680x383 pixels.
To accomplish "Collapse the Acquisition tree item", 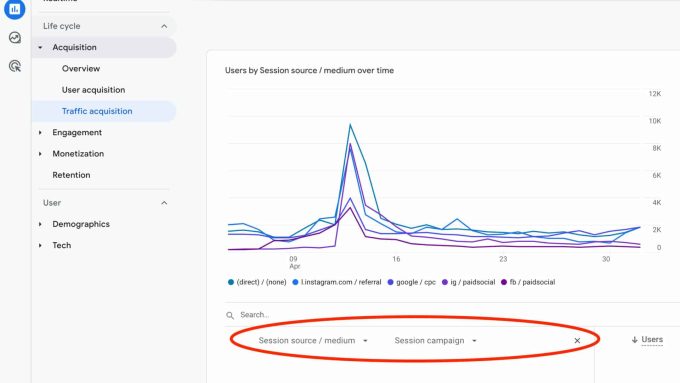I will (x=40, y=47).
